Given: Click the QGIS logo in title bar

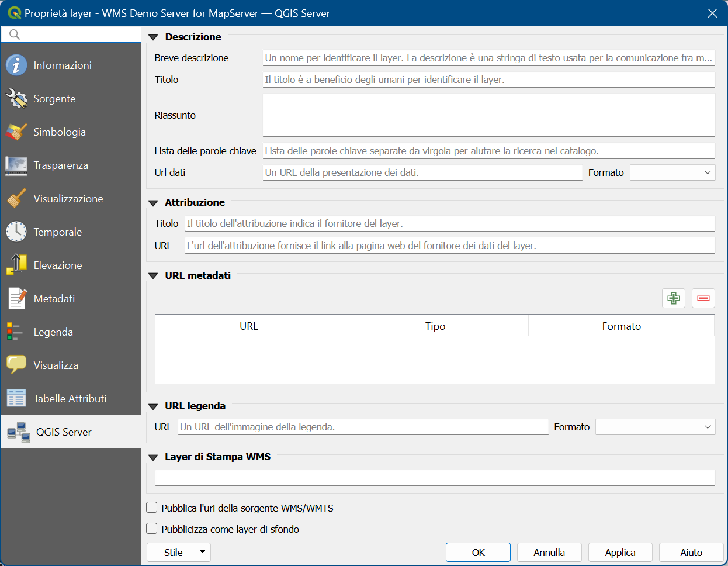Looking at the screenshot, I should [14, 13].
